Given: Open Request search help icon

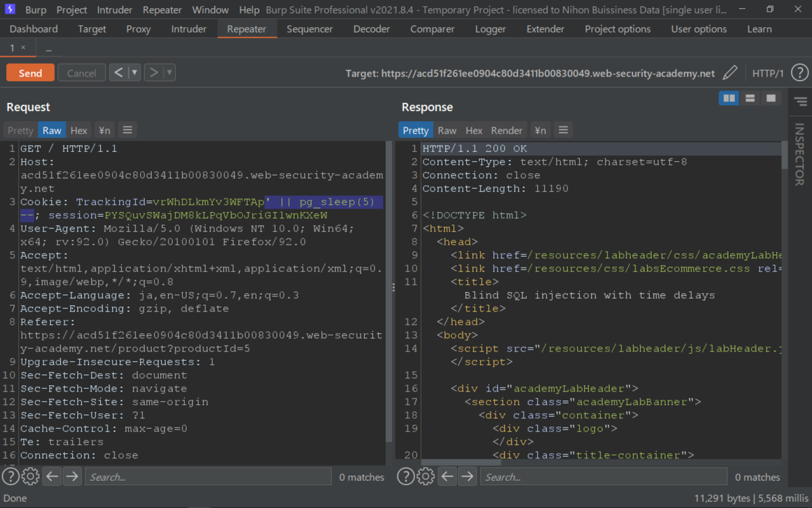Looking at the screenshot, I should tap(11, 476).
